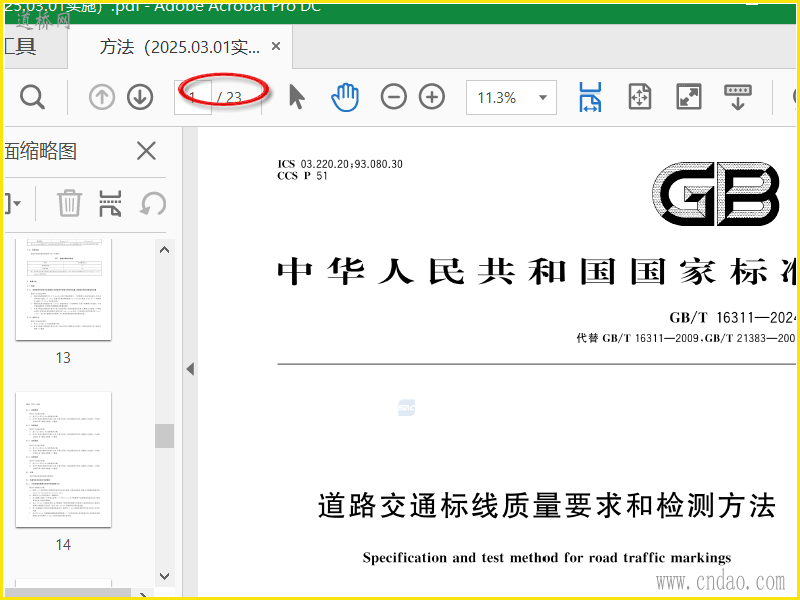Viewport: 800px width, 600px height.
Task: Click the search magnifier icon
Action: (32, 97)
